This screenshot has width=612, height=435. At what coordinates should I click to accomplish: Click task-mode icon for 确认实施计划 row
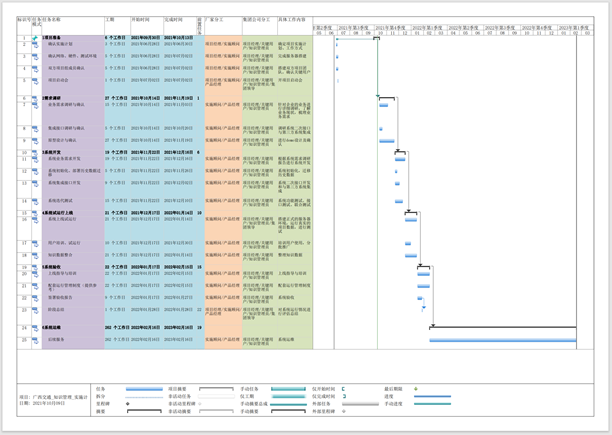tap(35, 45)
